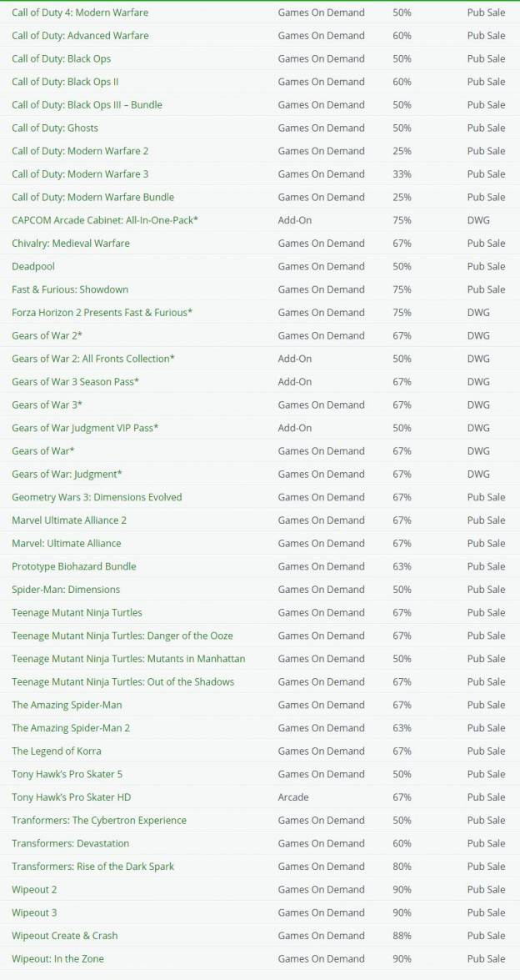Image resolution: width=520 pixels, height=980 pixels.
Task: Select Wipeout Create & Crash link
Action: (64, 936)
